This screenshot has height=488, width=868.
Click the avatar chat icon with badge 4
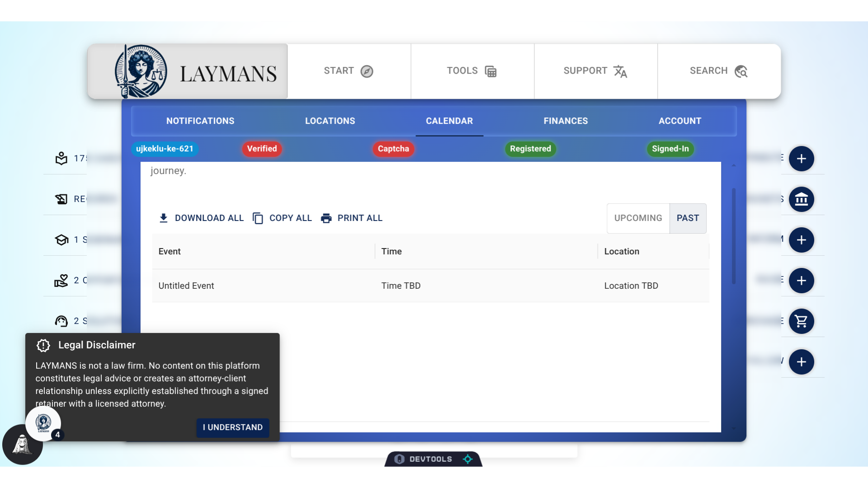coord(43,423)
